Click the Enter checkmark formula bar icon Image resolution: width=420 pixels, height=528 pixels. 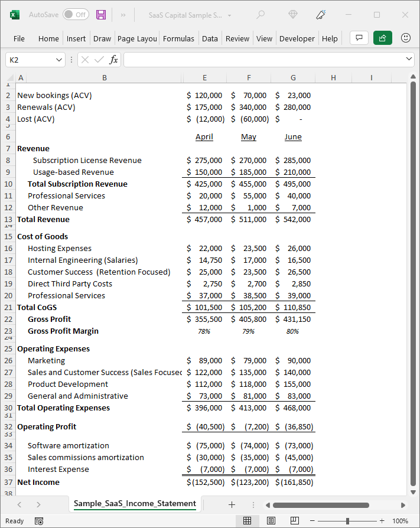click(99, 60)
